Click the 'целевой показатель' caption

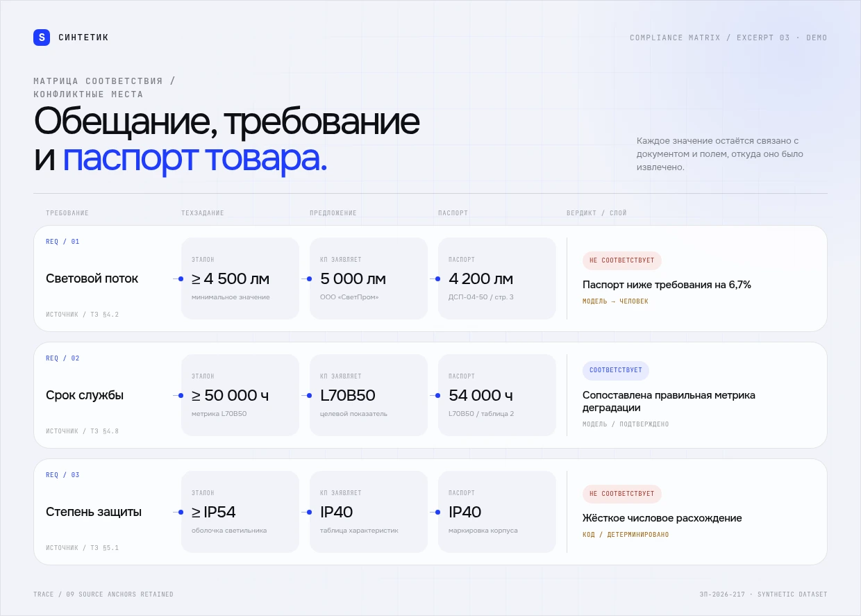(353, 414)
